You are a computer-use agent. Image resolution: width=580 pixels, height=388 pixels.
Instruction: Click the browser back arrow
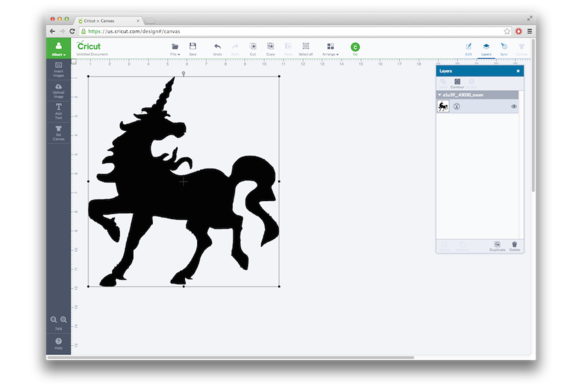pos(53,31)
